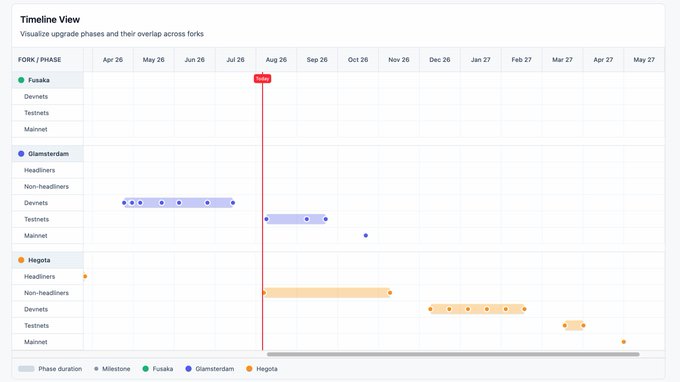Click Testnets row under Glamsterdam
This screenshot has height=382, width=680.
coord(48,219)
